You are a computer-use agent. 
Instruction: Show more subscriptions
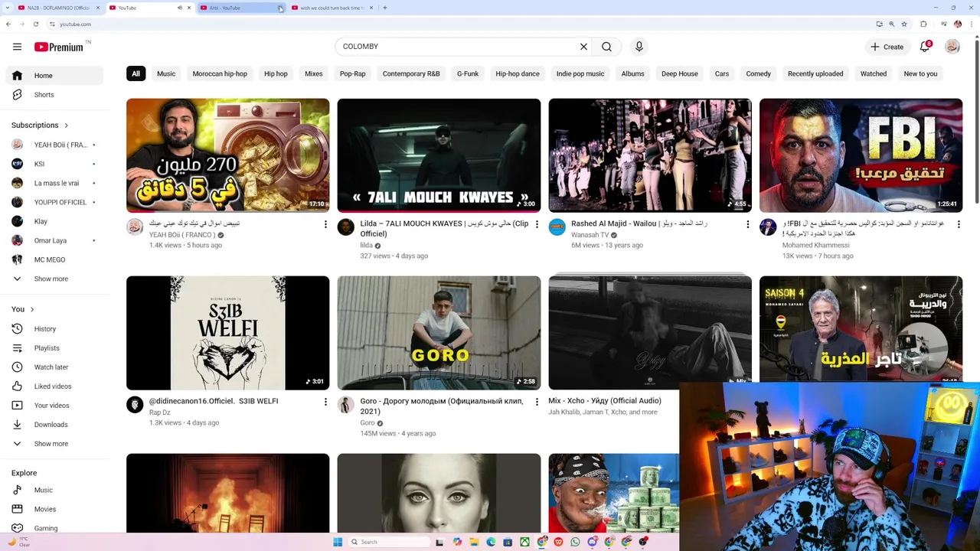[54, 279]
